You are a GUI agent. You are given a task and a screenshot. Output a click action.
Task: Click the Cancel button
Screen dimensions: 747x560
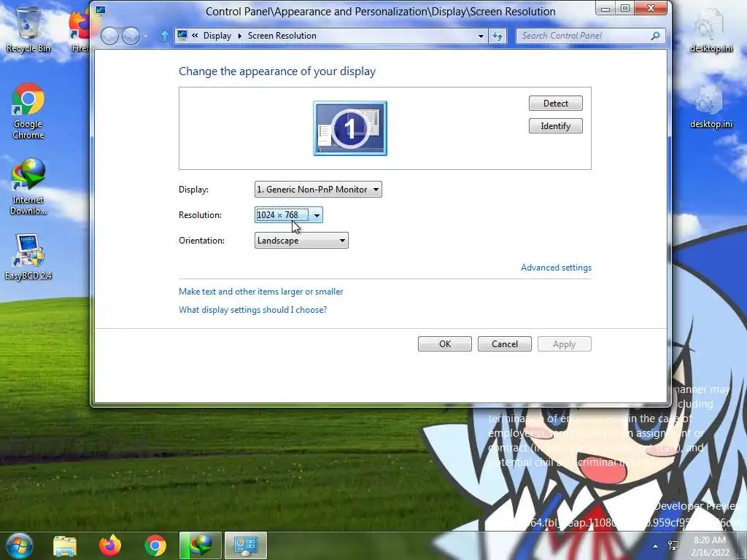(505, 344)
